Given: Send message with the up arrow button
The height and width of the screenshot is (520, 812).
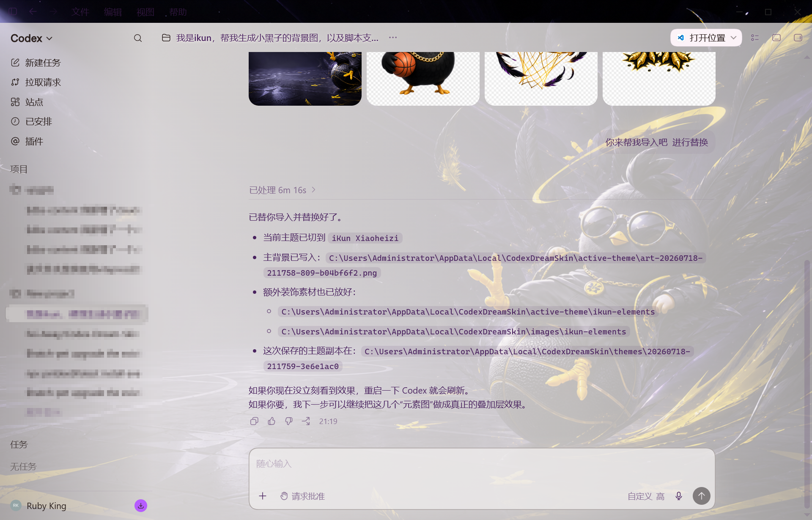Looking at the screenshot, I should 702,496.
